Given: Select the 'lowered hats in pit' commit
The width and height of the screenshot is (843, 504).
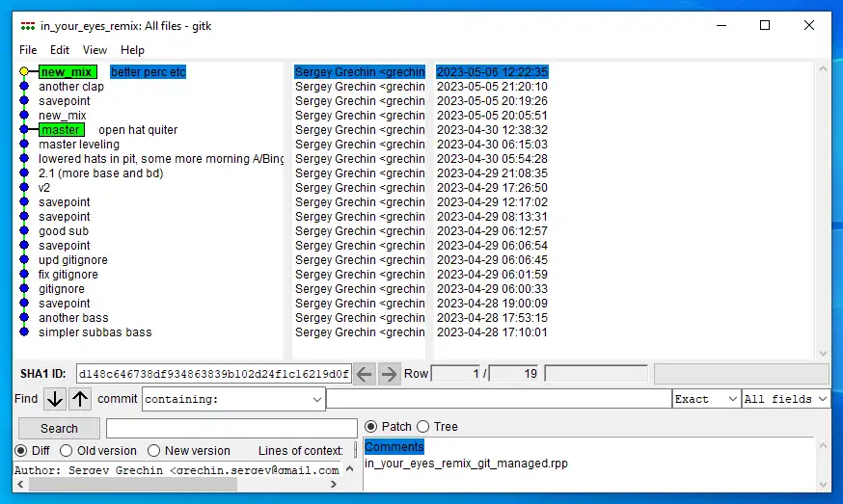Looking at the screenshot, I should [x=161, y=159].
